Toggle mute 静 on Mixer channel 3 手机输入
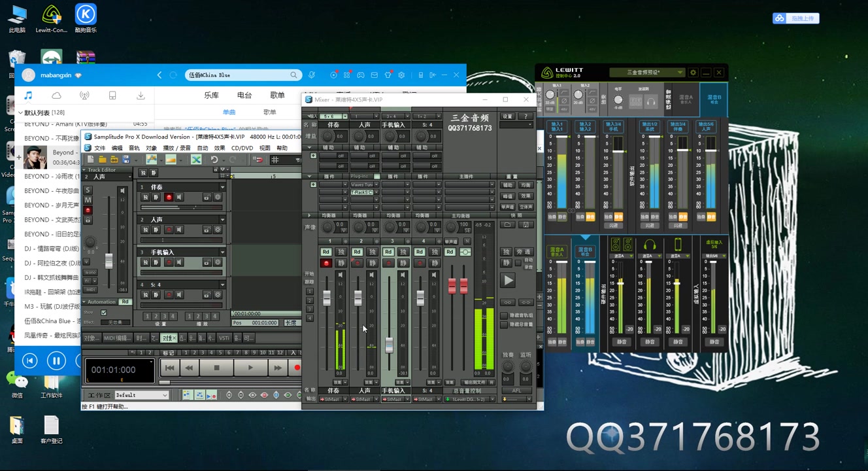This screenshot has width=868, height=471. (403, 263)
